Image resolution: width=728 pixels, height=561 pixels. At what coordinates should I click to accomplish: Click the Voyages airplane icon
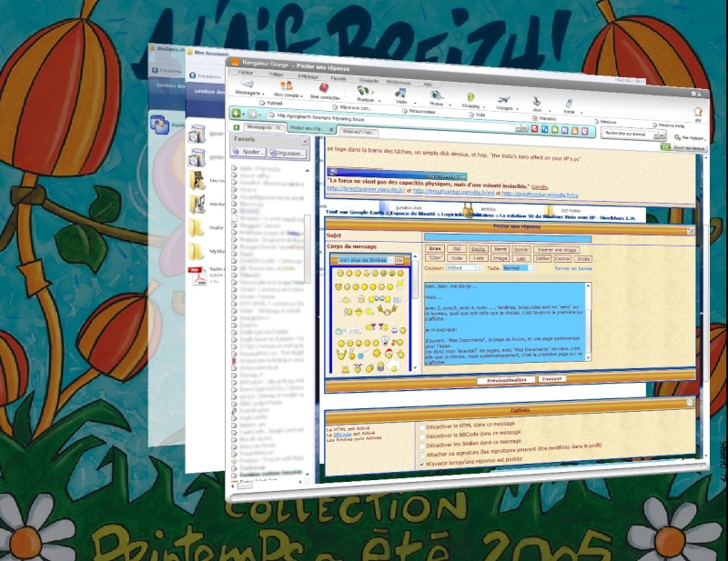(504, 100)
